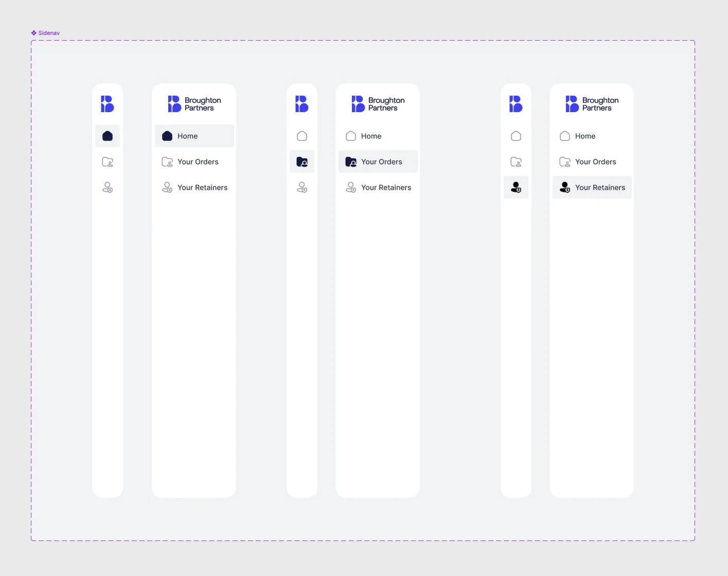
Task: Click Home icon in collapsed sidenav with Orders active
Action: 302,136
